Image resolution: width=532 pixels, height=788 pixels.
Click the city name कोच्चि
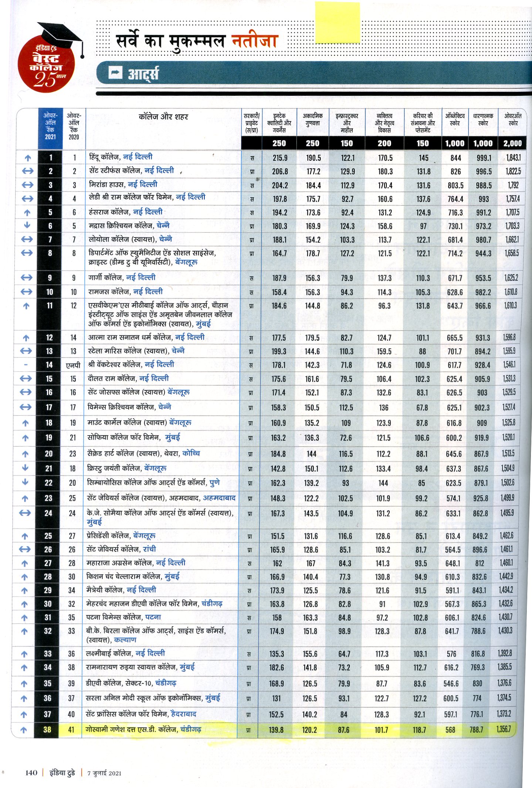click(191, 453)
